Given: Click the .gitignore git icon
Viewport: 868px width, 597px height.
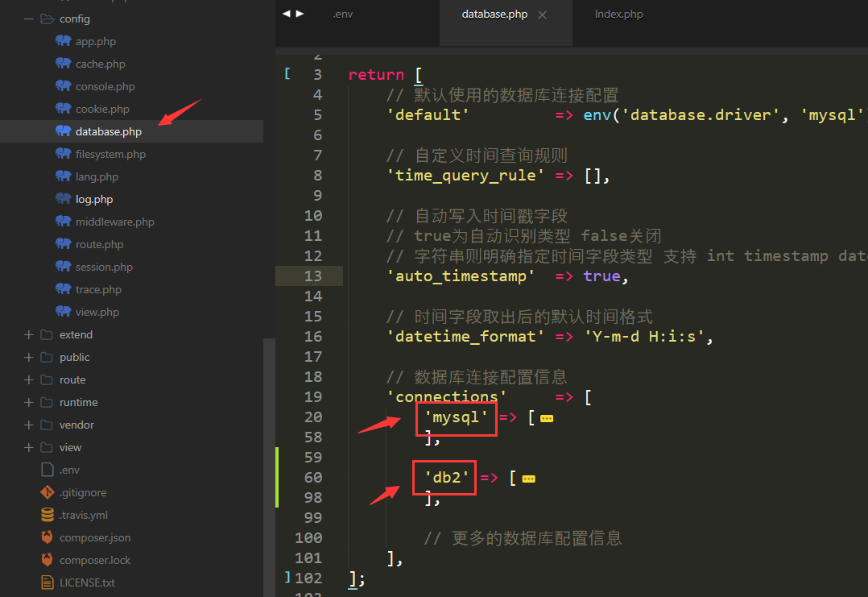Looking at the screenshot, I should 47,491.
